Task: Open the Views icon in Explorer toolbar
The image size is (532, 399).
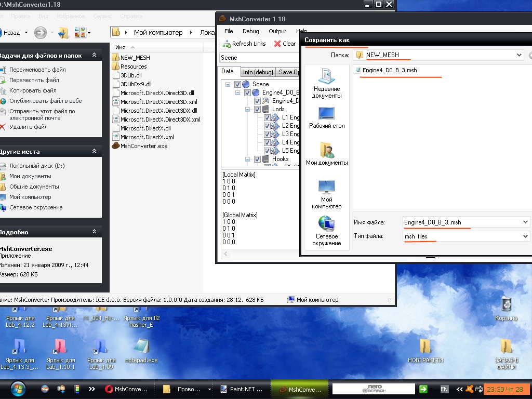Action: click(82, 33)
